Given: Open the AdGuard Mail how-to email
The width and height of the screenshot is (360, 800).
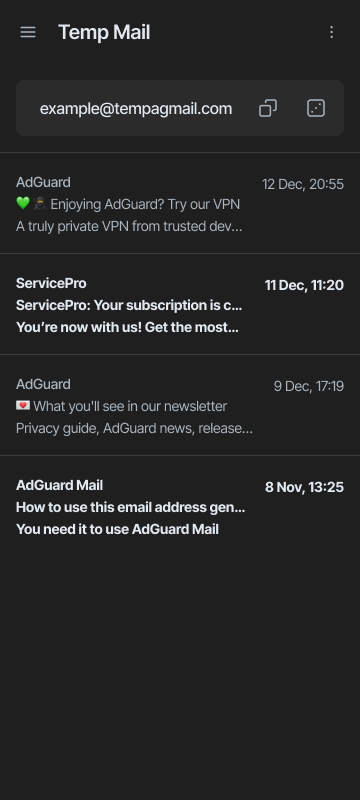Looking at the screenshot, I should (x=180, y=506).
